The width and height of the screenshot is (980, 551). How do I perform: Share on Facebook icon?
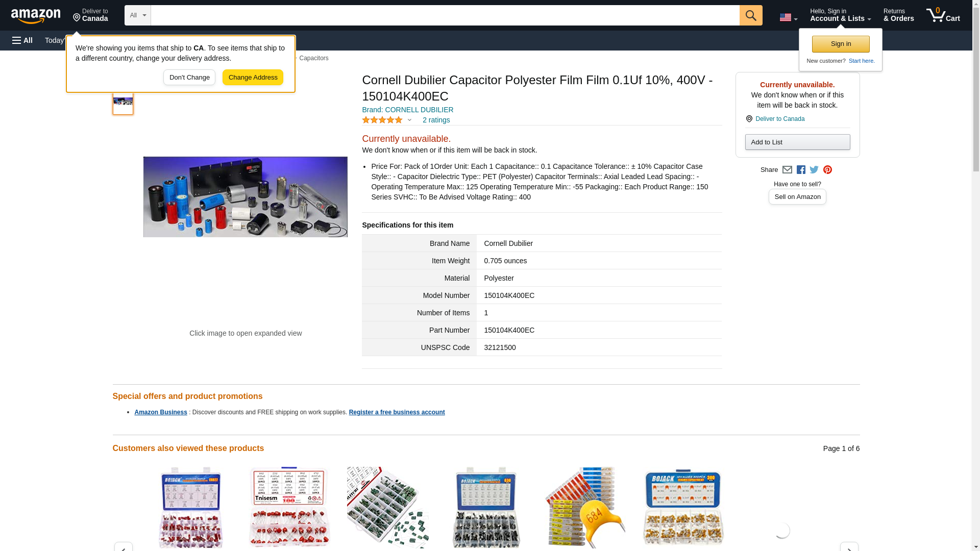pyautogui.click(x=801, y=170)
